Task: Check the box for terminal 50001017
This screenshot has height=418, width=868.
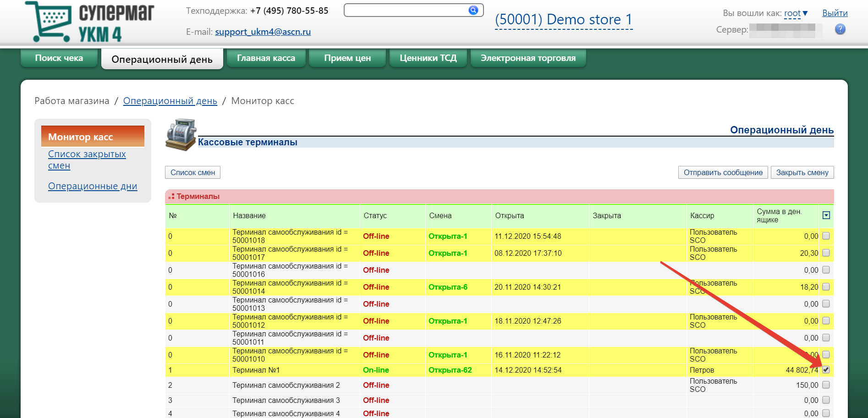Action: point(826,253)
